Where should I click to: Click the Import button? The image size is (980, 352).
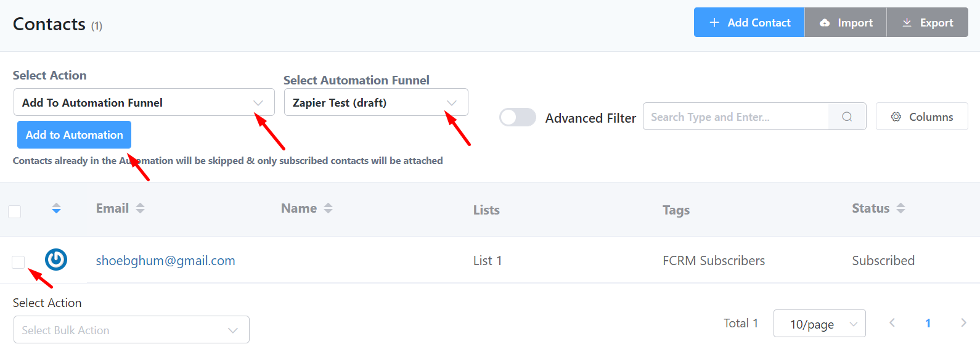(x=846, y=23)
